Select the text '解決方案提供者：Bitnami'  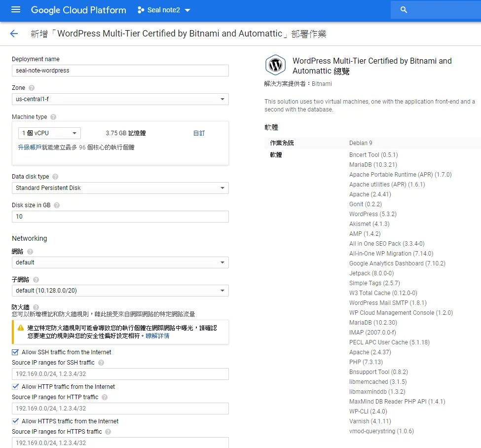[298, 84]
